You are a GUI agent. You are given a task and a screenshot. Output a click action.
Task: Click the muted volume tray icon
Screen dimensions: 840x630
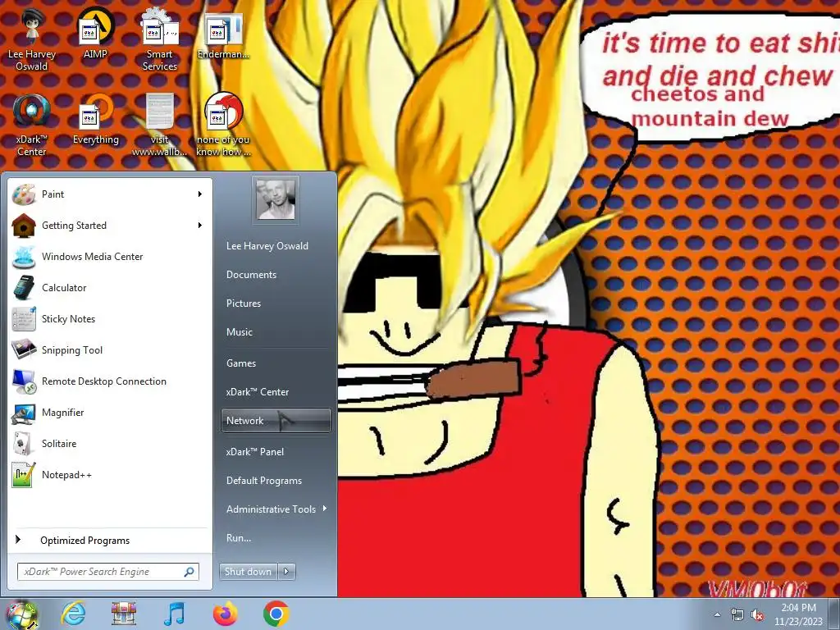(x=757, y=615)
